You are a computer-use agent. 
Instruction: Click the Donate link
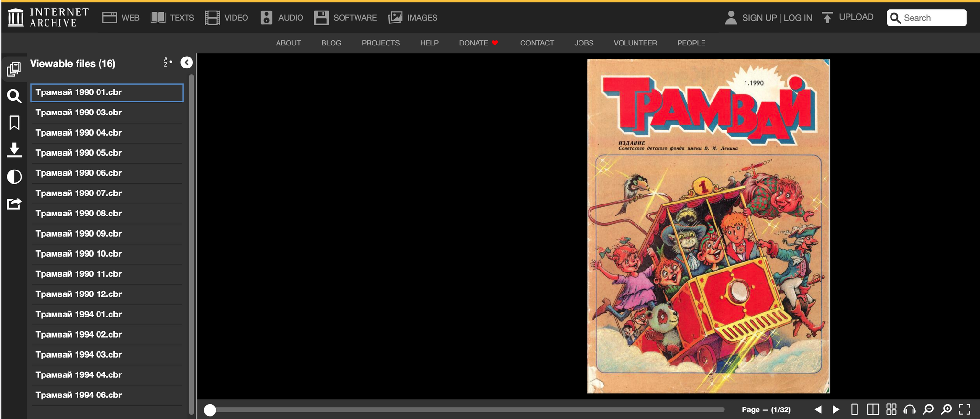479,43
